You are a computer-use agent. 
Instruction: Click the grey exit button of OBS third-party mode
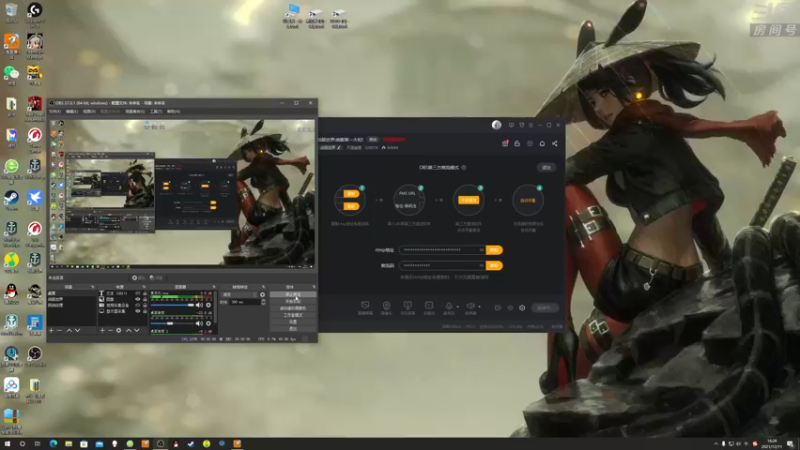pos(546,167)
